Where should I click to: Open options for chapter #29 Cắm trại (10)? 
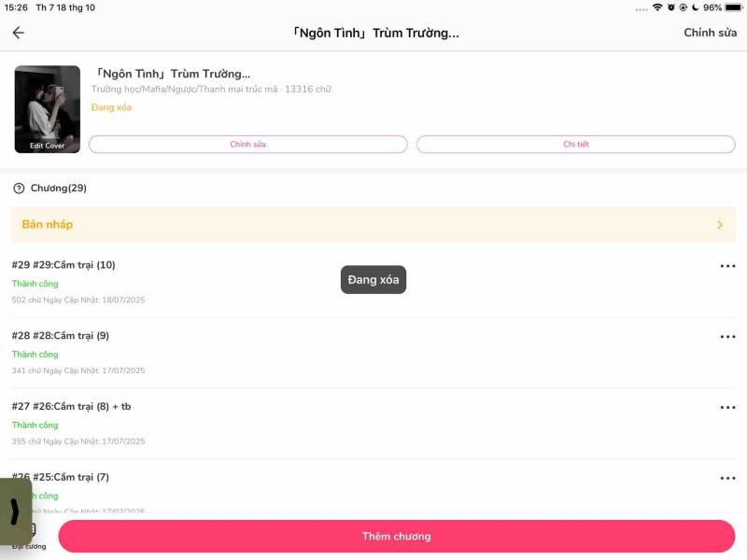click(727, 266)
